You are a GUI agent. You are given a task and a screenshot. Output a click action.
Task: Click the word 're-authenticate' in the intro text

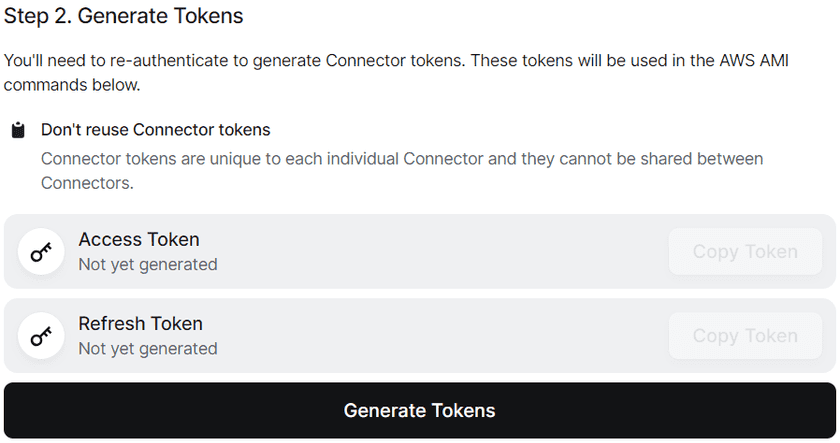pyautogui.click(x=166, y=61)
